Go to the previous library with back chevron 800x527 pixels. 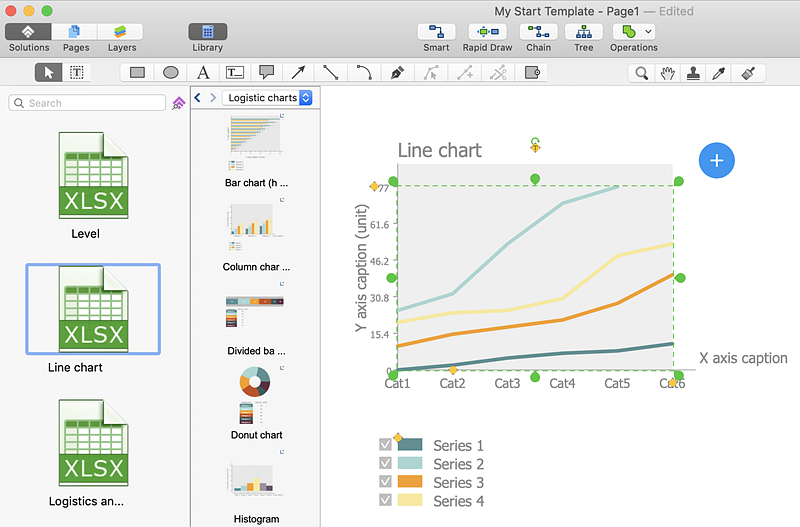click(198, 98)
